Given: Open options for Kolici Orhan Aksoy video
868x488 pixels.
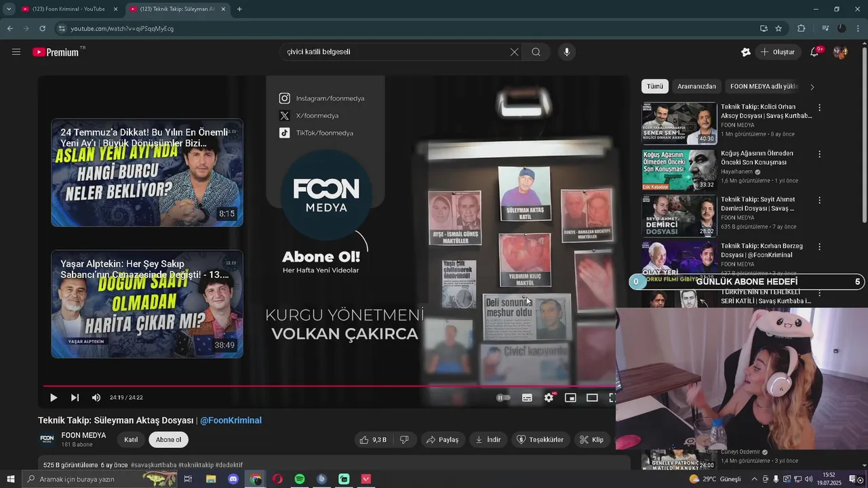Looking at the screenshot, I should pos(819,108).
